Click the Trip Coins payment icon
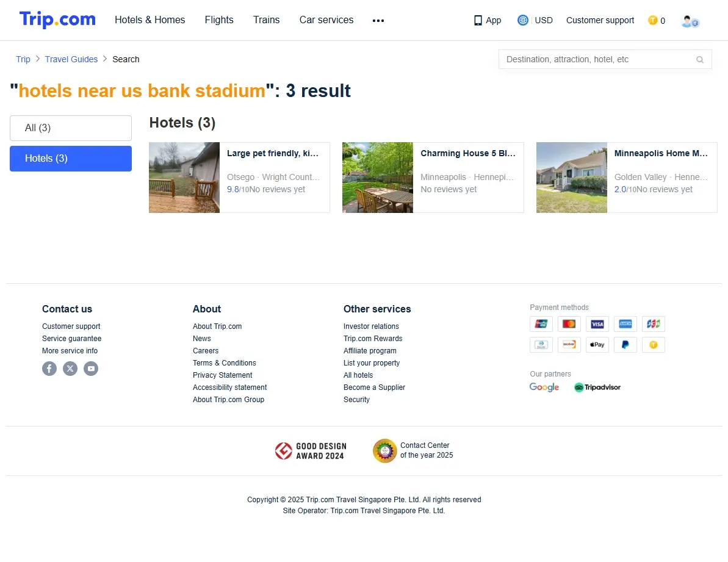This screenshot has width=728, height=562. pyautogui.click(x=654, y=345)
